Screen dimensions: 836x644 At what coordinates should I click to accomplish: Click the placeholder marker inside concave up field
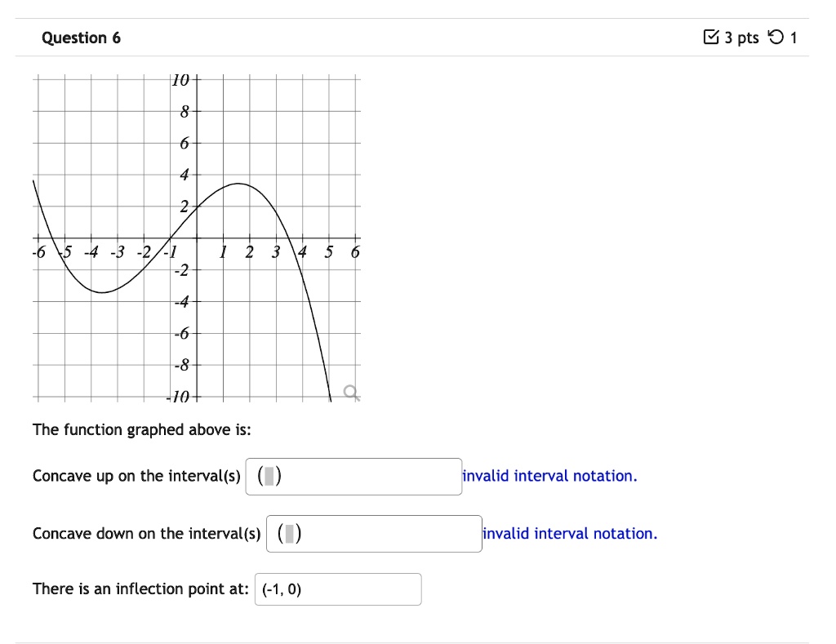coord(270,476)
